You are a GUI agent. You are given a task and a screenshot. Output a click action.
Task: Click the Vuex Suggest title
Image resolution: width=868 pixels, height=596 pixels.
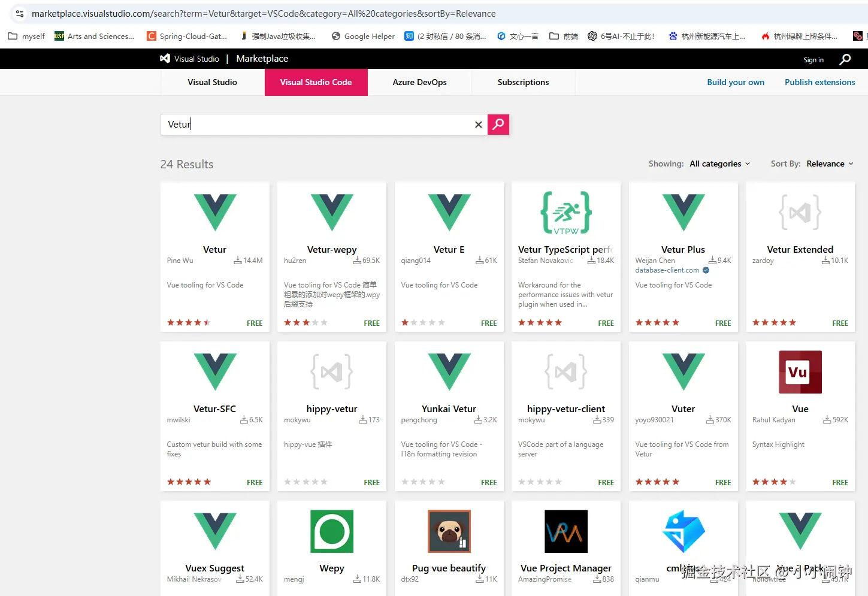(x=215, y=568)
